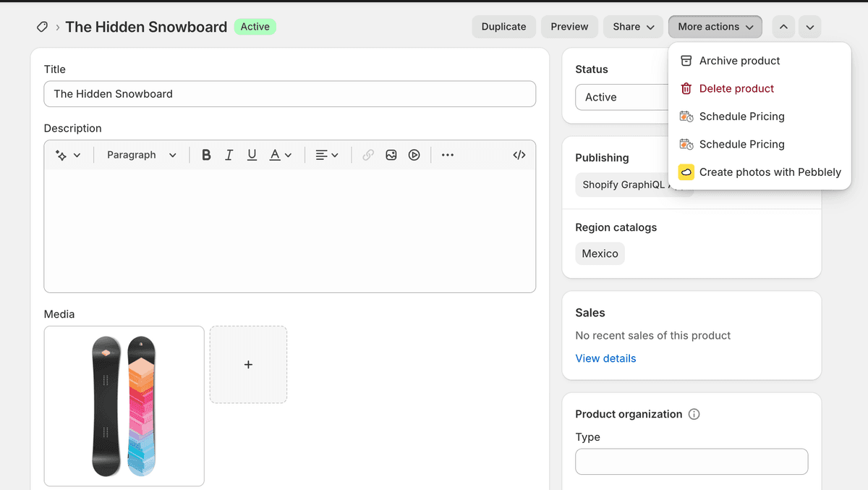The height and width of the screenshot is (490, 868).
Task: Click the products tag breadcrumb icon
Action: (x=42, y=27)
